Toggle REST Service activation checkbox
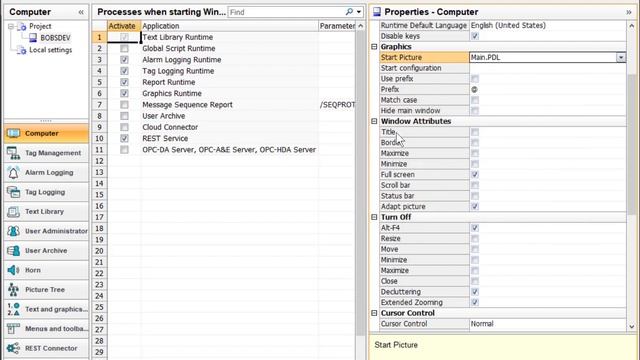This screenshot has width=640, height=360. [x=124, y=138]
